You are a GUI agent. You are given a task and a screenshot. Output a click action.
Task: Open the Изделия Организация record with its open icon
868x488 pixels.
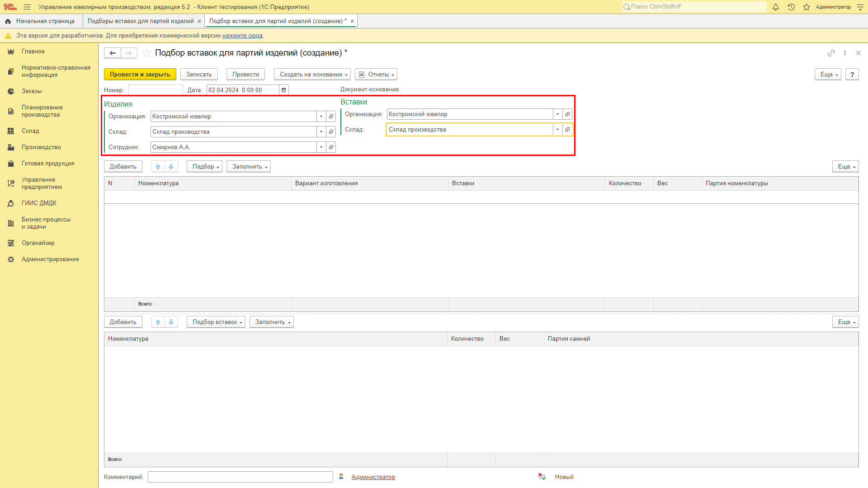click(x=331, y=117)
